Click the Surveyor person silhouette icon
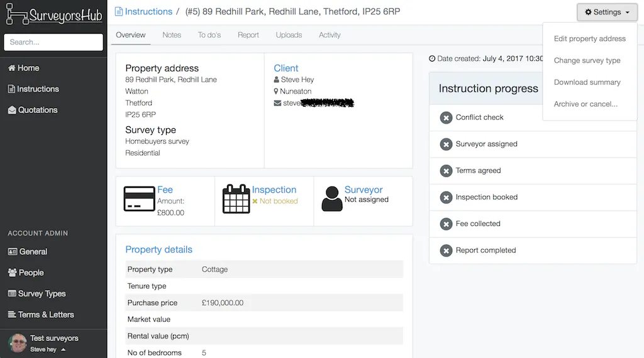 click(332, 199)
